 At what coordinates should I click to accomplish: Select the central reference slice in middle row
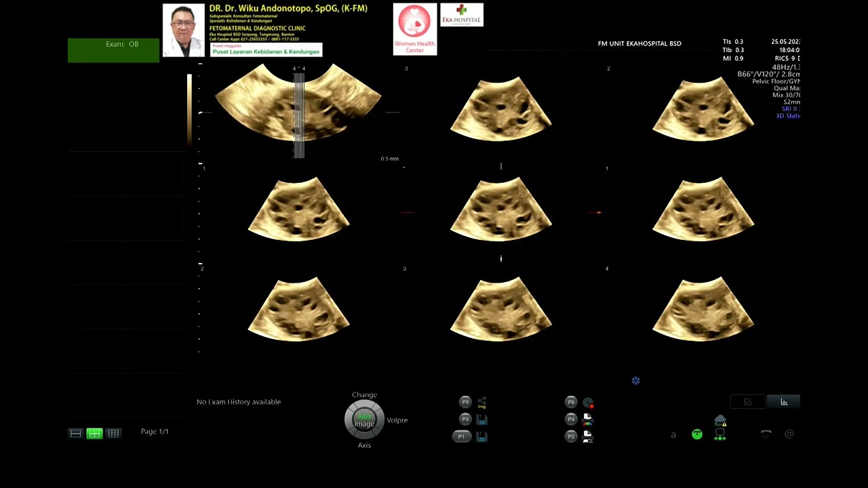pyautogui.click(x=501, y=209)
